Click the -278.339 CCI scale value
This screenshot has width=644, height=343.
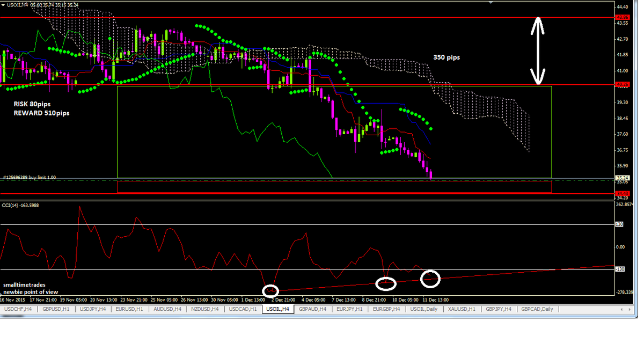pos(625,293)
